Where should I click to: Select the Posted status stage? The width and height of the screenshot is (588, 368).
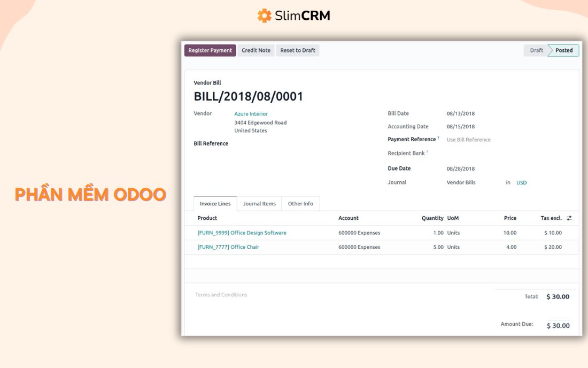(564, 50)
